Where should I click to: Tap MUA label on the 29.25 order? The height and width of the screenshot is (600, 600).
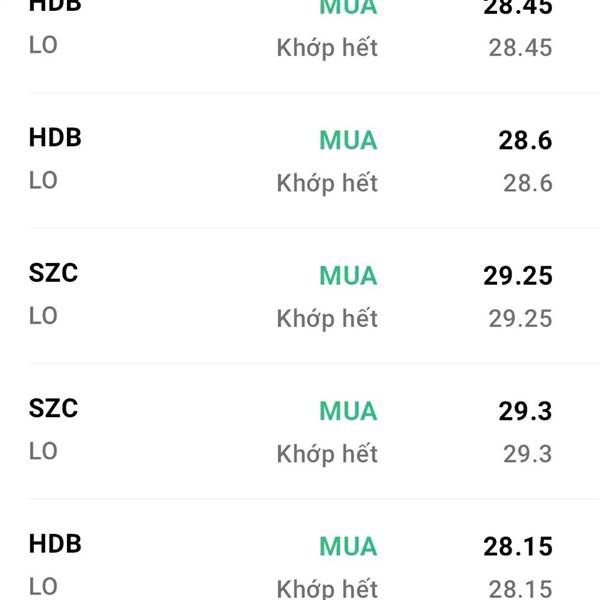pyautogui.click(x=348, y=276)
